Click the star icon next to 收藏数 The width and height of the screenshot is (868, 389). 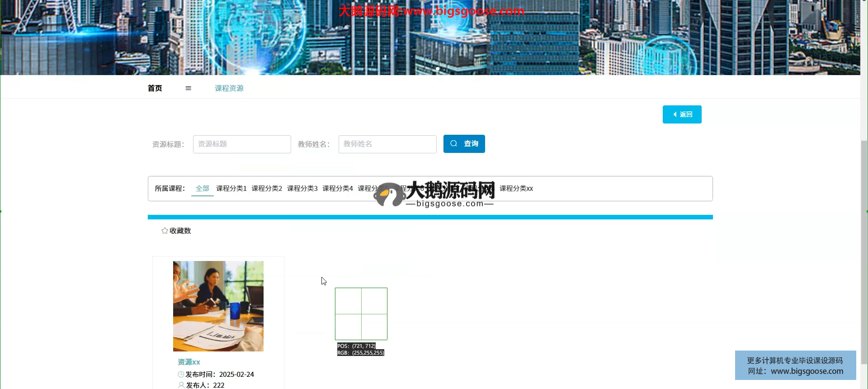coord(165,231)
